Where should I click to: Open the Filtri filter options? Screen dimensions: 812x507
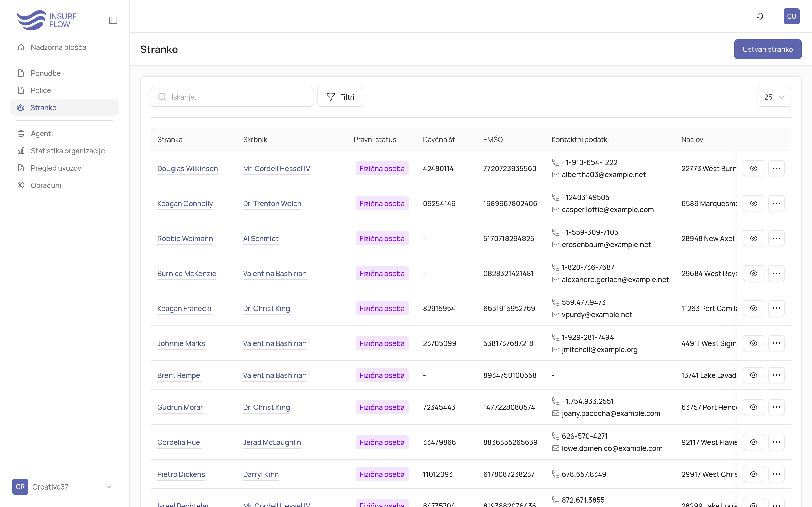tap(340, 97)
